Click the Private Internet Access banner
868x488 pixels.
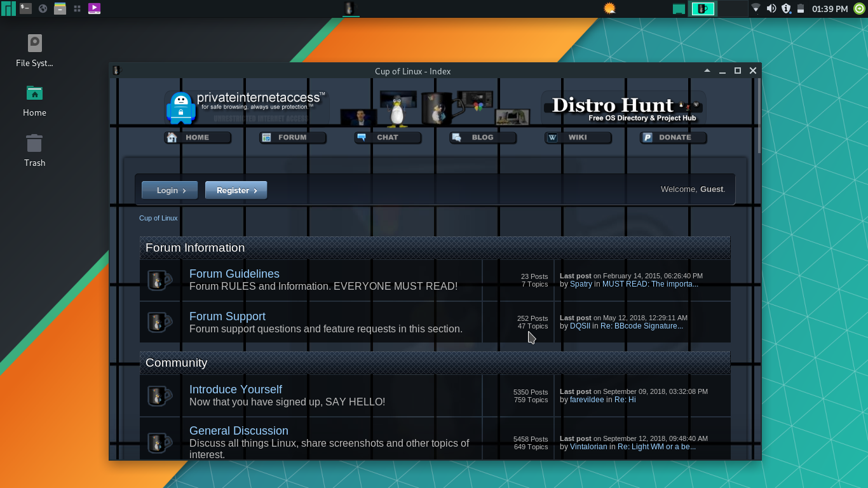[x=247, y=107]
